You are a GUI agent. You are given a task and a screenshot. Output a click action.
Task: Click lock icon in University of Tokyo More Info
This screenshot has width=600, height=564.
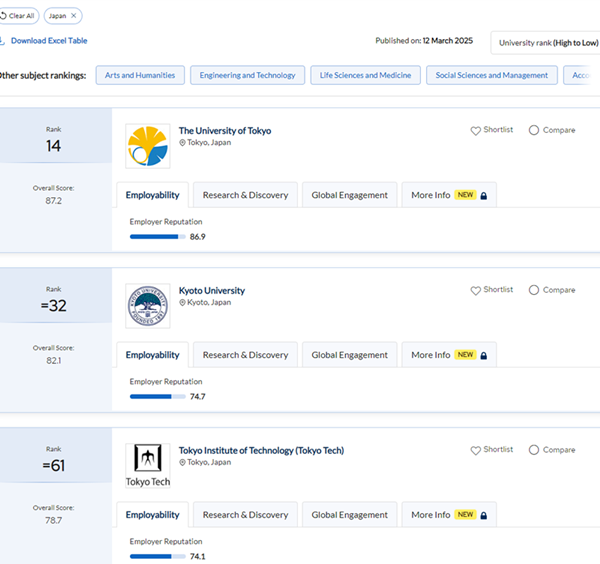pyautogui.click(x=484, y=196)
